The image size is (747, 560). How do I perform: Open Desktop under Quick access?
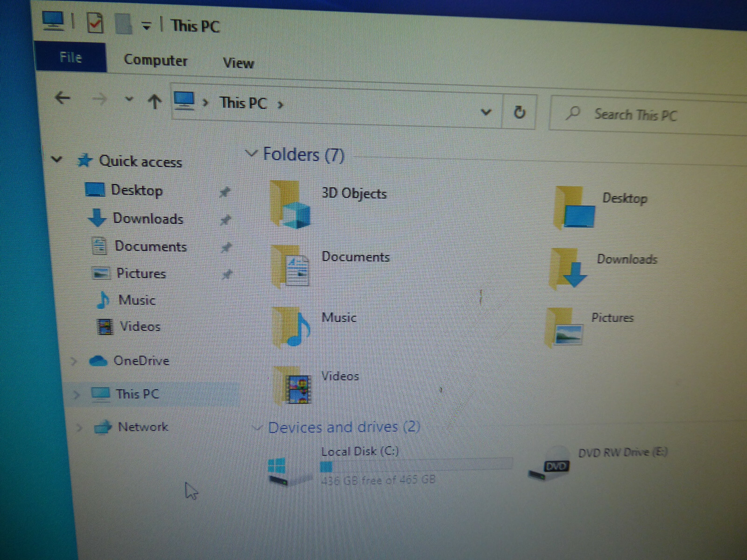click(x=137, y=190)
